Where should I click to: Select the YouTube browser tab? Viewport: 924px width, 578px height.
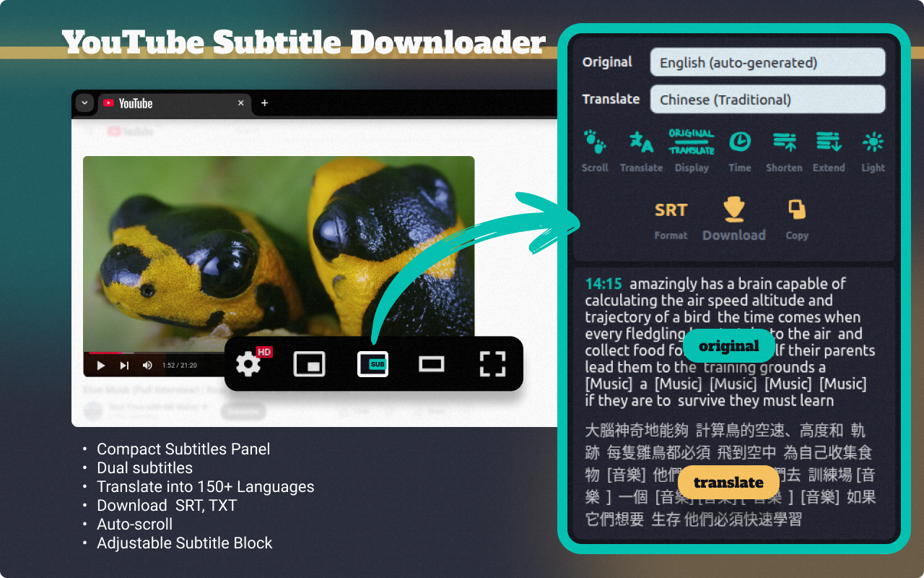click(x=144, y=103)
